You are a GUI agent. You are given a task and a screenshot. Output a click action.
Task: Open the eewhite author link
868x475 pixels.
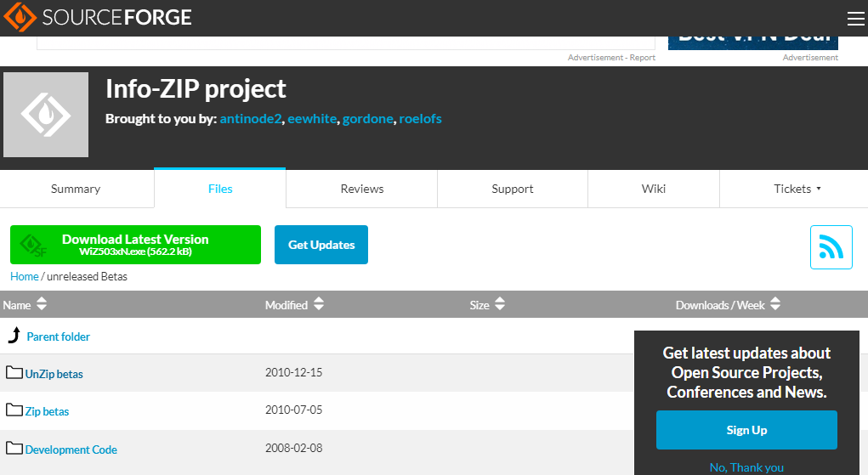(312, 118)
